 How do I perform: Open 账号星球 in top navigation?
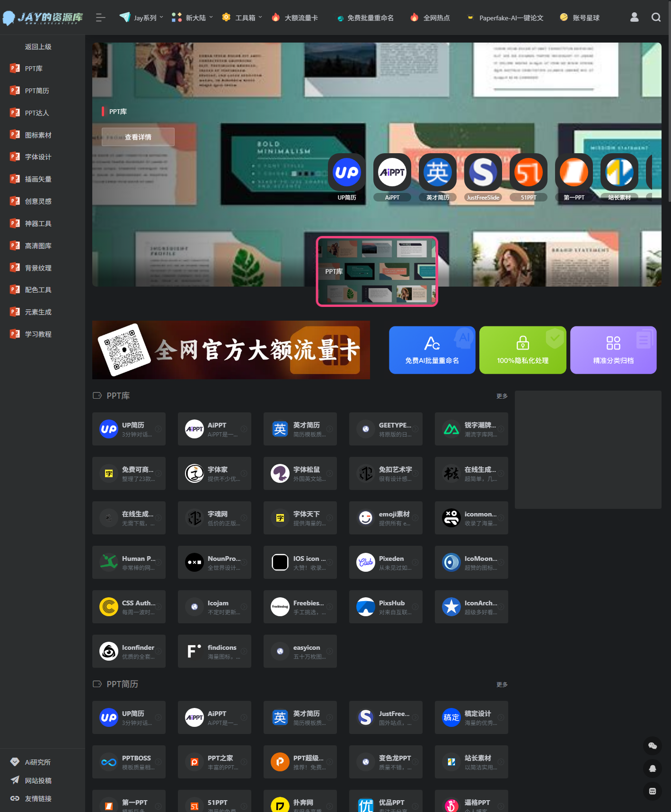(580, 17)
